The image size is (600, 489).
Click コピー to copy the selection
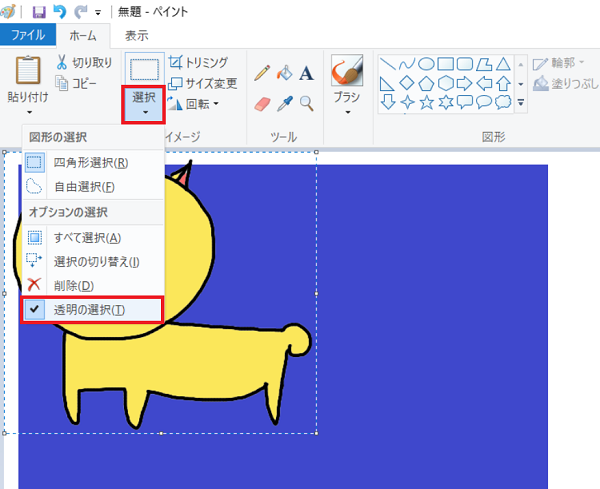76,83
